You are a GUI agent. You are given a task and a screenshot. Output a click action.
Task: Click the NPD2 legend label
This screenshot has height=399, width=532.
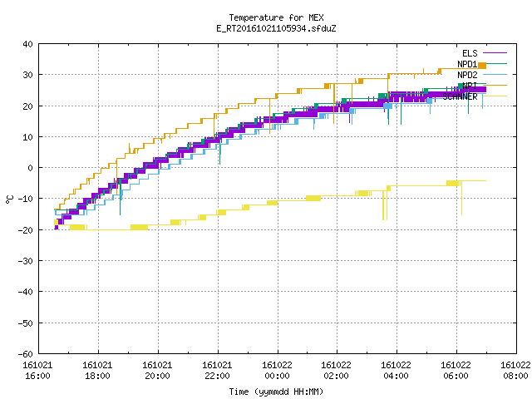pyautogui.click(x=467, y=75)
